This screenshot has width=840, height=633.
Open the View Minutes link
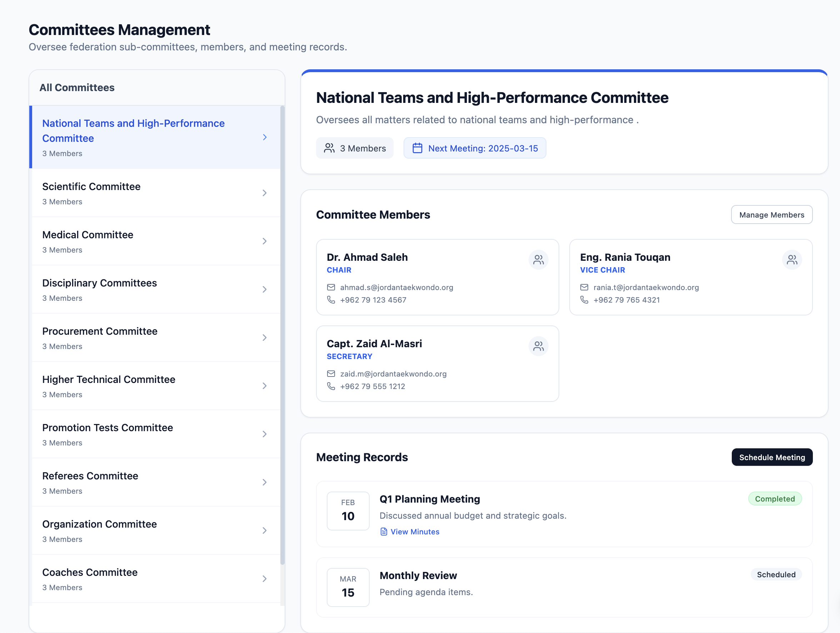[x=415, y=532]
